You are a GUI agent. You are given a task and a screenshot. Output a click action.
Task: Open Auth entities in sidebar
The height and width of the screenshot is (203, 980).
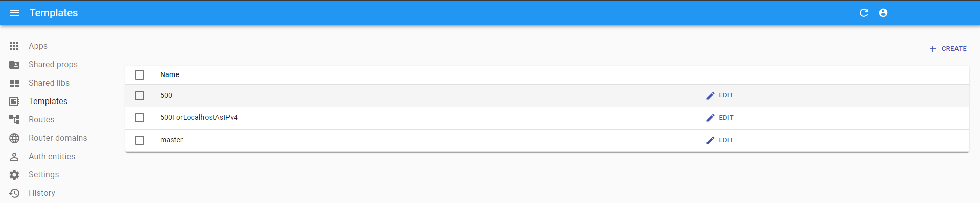[52, 157]
